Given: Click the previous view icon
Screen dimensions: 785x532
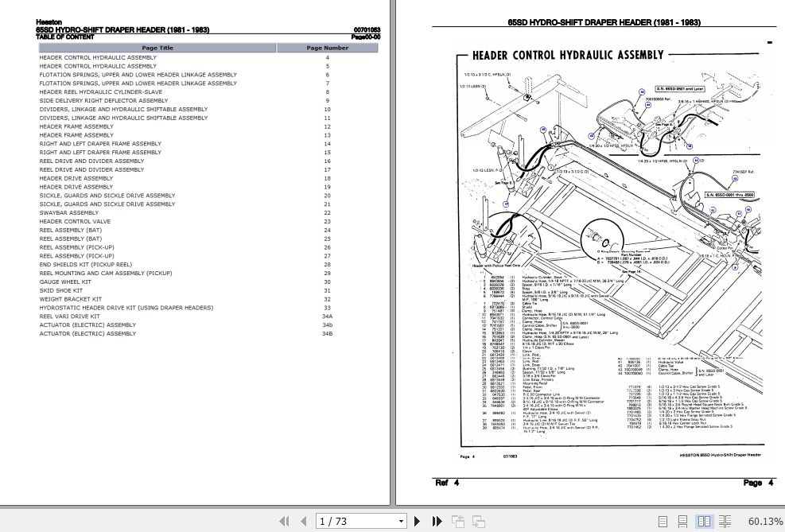Looking at the screenshot, I should click(459, 521).
